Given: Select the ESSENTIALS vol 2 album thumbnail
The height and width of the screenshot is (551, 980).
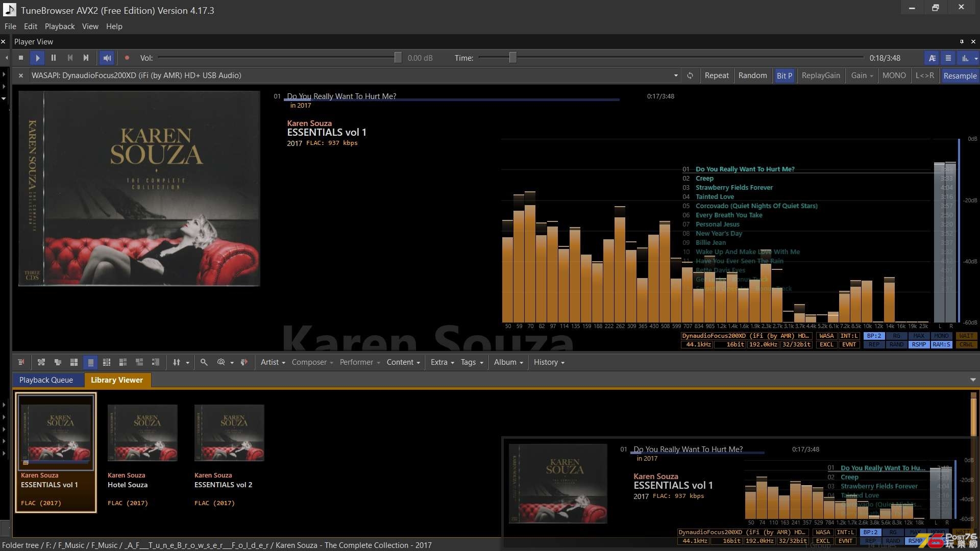Looking at the screenshot, I should tap(229, 433).
